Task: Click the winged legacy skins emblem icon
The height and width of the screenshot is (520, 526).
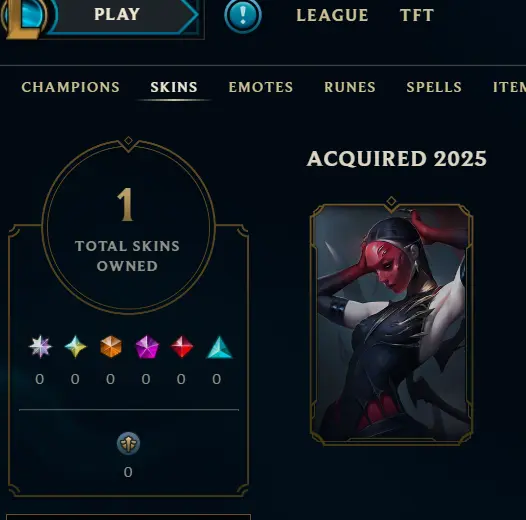Action: pos(128,444)
